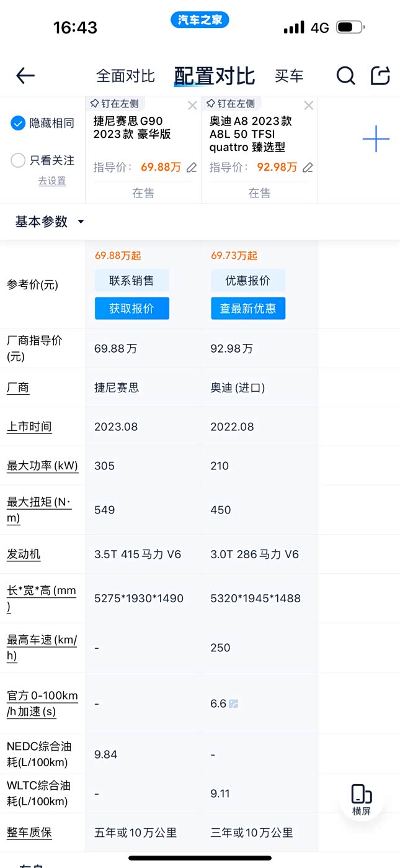Expand the 基本参数 section dropdown
The image size is (400, 868).
point(50,222)
